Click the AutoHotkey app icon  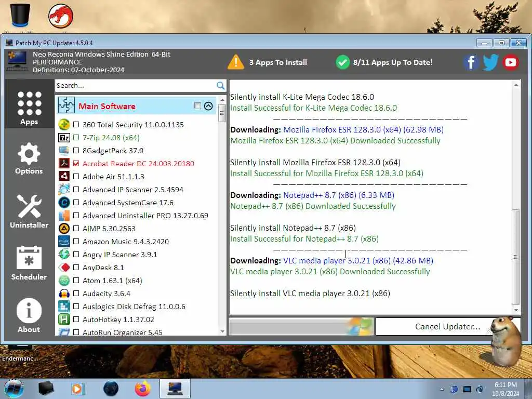[64, 320]
